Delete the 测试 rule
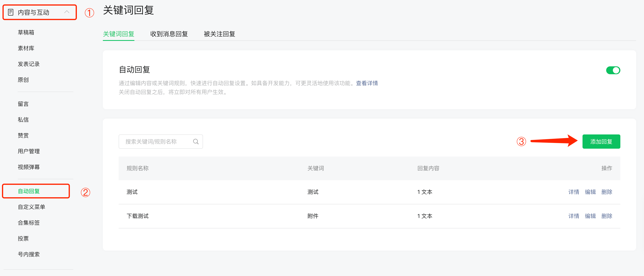Viewport: 644px width, 276px height. coord(607,192)
